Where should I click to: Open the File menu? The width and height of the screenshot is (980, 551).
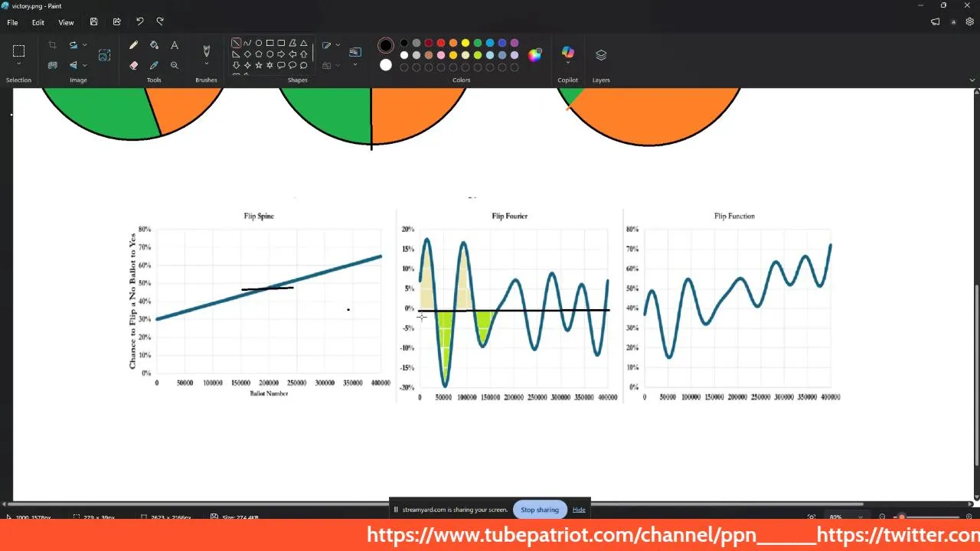[12, 22]
